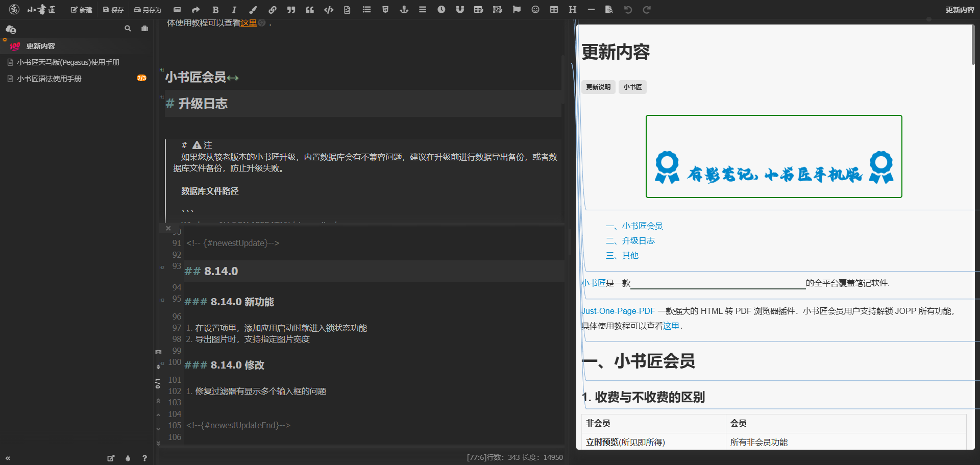980x465 pixels.
Task: Click the 更新说明 tag in the preview
Action: tap(598, 87)
